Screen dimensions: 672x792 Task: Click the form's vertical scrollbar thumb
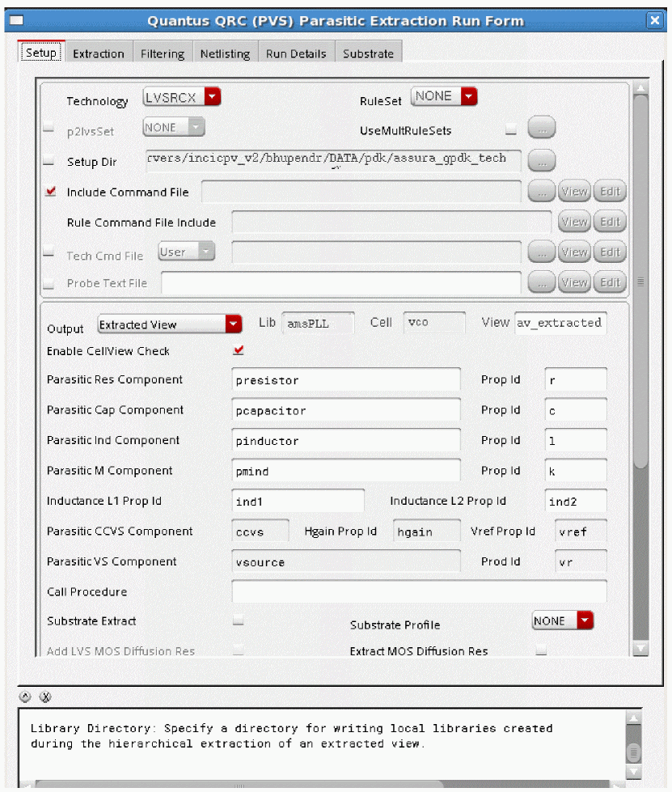point(640,282)
